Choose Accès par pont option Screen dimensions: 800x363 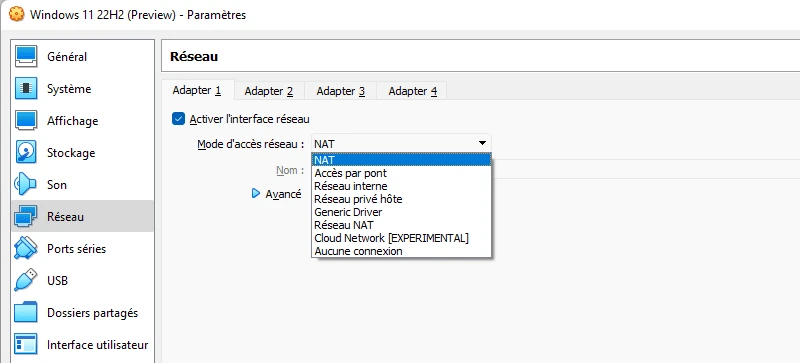[x=401, y=173]
